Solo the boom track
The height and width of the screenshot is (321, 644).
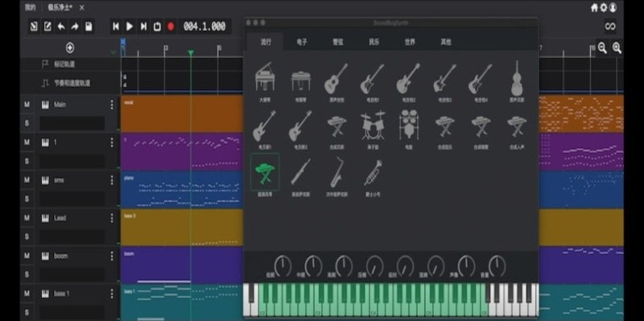tap(27, 274)
